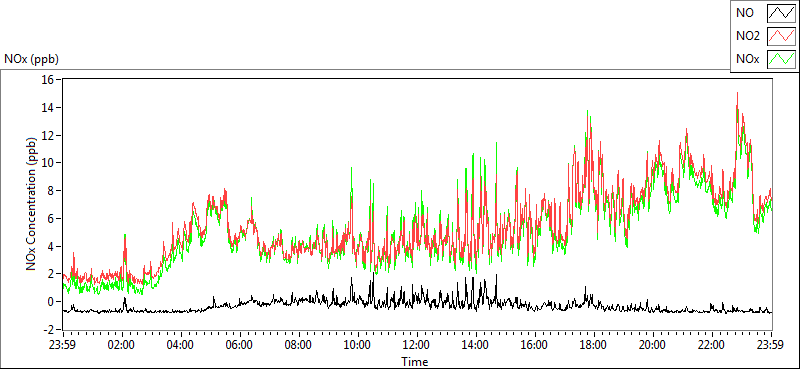This screenshot has height=369, width=800.
Task: Click the 22:00 time axis marker
Action: coord(712,345)
